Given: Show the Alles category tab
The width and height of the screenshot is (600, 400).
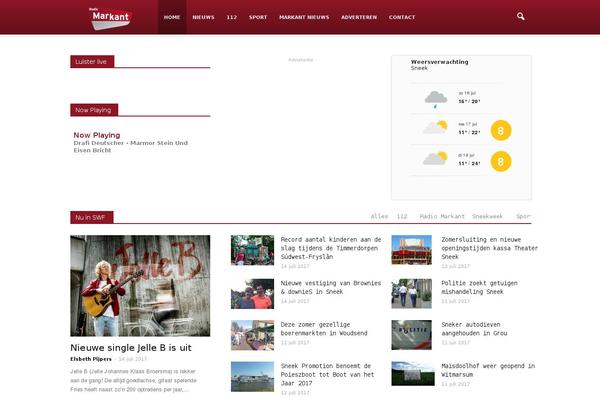Looking at the screenshot, I should [x=379, y=216].
